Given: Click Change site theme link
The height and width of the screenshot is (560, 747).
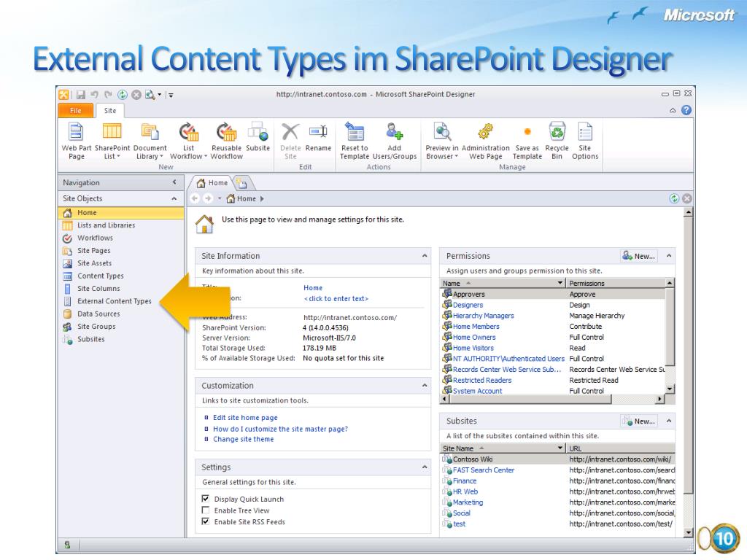Looking at the screenshot, I should pyautogui.click(x=243, y=439).
